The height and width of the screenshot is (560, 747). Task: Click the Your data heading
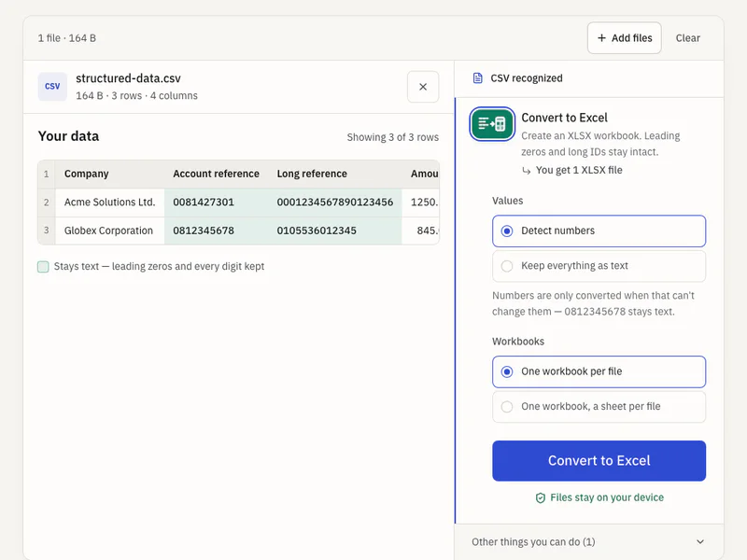(x=68, y=136)
